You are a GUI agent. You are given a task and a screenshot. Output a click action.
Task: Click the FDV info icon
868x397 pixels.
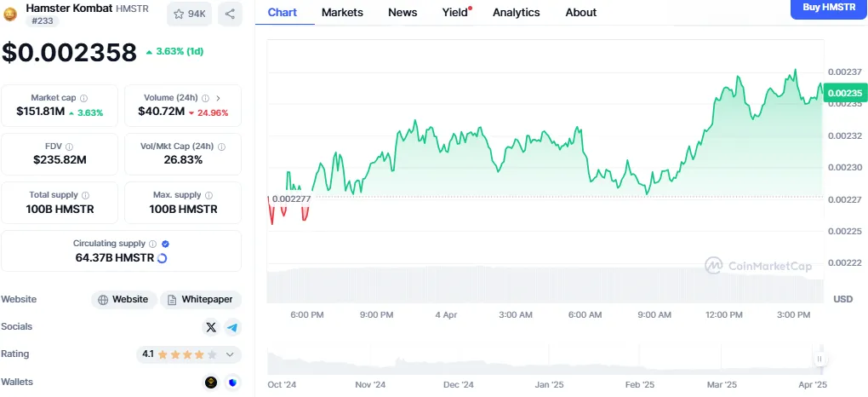69,147
